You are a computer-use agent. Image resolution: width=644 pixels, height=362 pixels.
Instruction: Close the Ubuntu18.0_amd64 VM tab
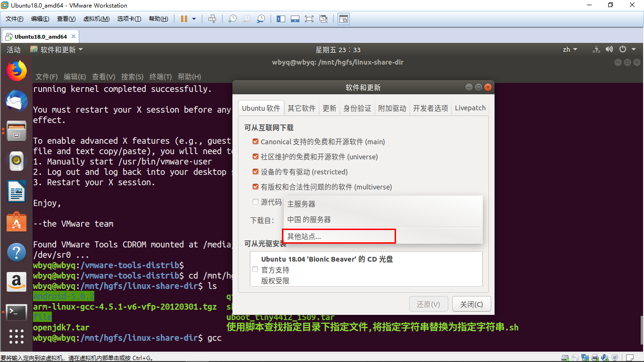pos(74,36)
